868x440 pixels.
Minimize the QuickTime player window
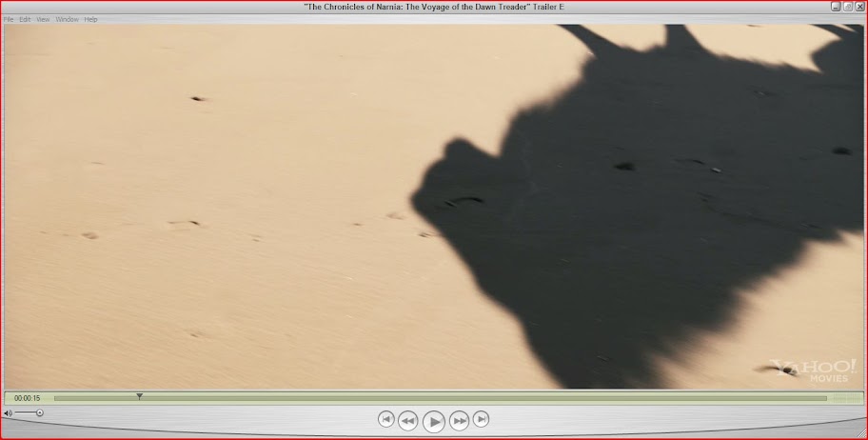836,7
